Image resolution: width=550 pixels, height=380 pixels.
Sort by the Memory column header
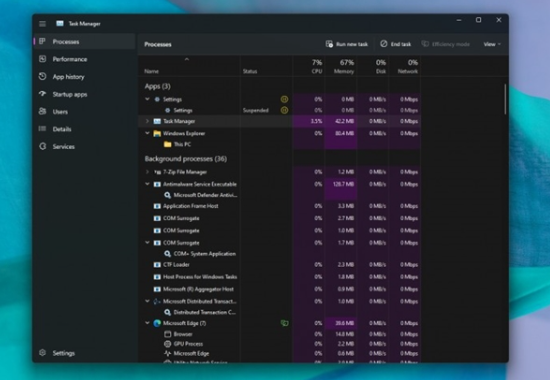click(x=341, y=66)
